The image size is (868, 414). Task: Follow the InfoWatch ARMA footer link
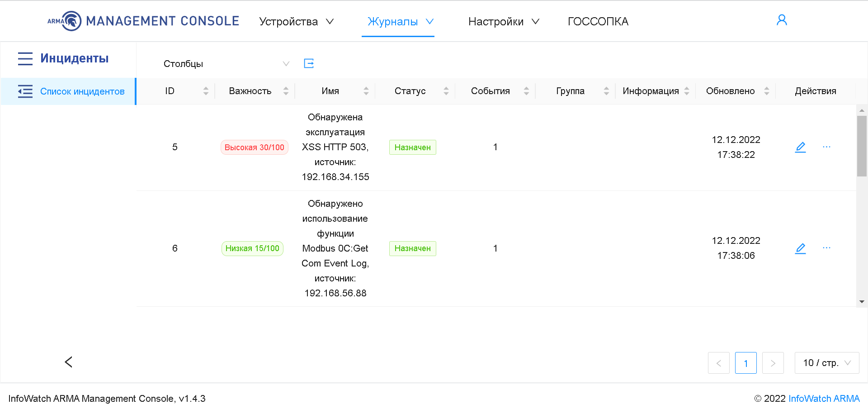824,399
